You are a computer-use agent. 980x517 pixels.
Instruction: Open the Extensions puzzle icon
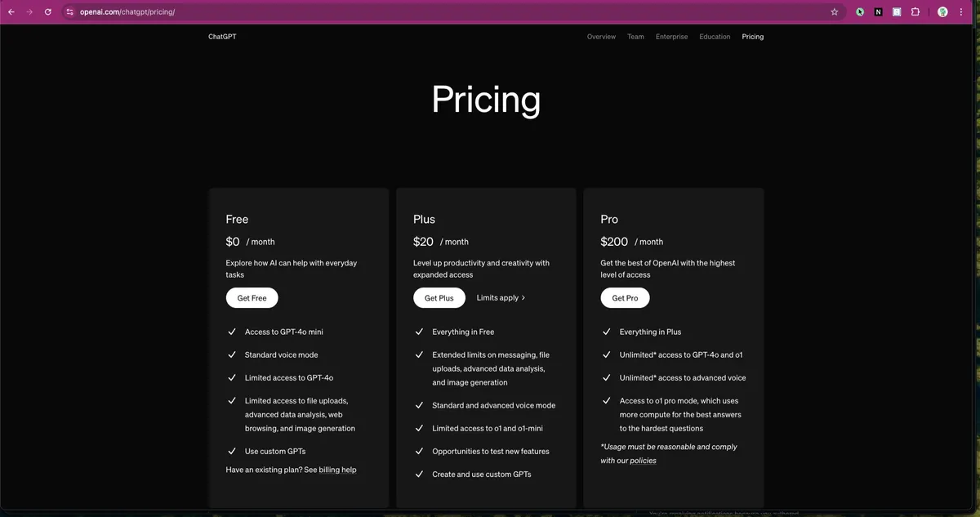click(915, 12)
